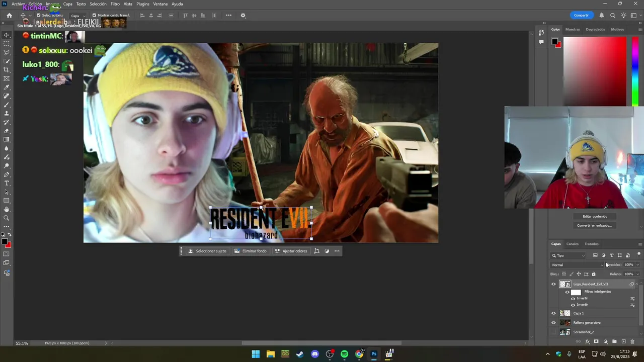644x362 pixels.
Task: Select the Hand tool
Action: pos(7,209)
